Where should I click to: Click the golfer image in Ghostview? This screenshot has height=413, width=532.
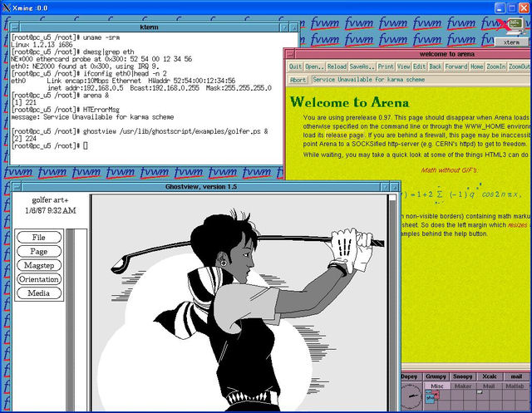click(239, 302)
